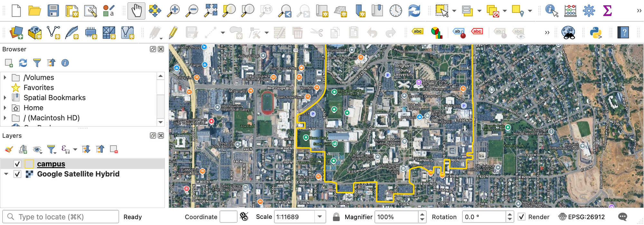
Task: Float the Layers panel
Action: tap(153, 136)
